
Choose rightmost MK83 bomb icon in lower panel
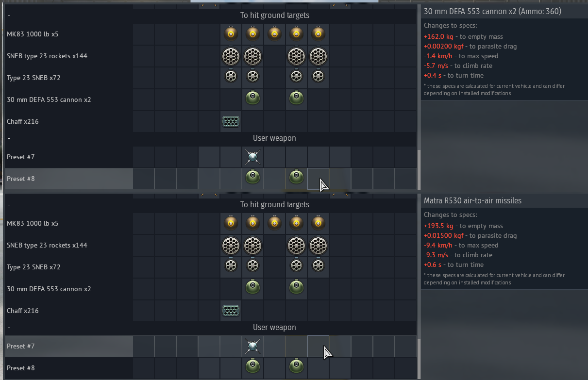(x=318, y=223)
